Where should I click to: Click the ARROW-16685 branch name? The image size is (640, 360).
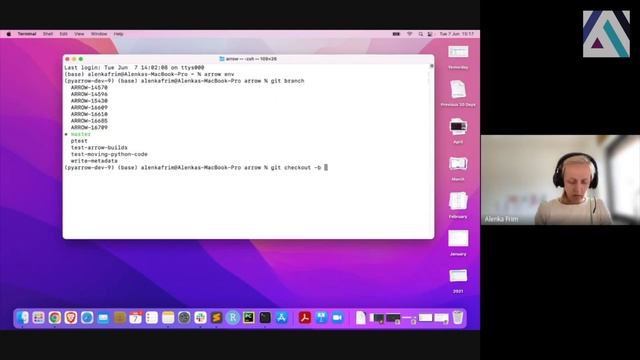point(89,121)
